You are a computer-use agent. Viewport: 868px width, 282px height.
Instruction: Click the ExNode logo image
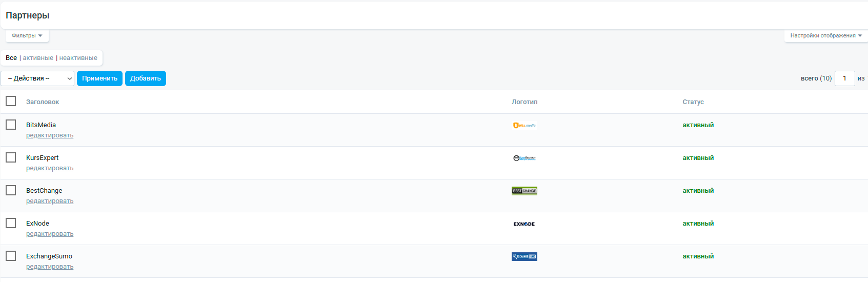(524, 224)
